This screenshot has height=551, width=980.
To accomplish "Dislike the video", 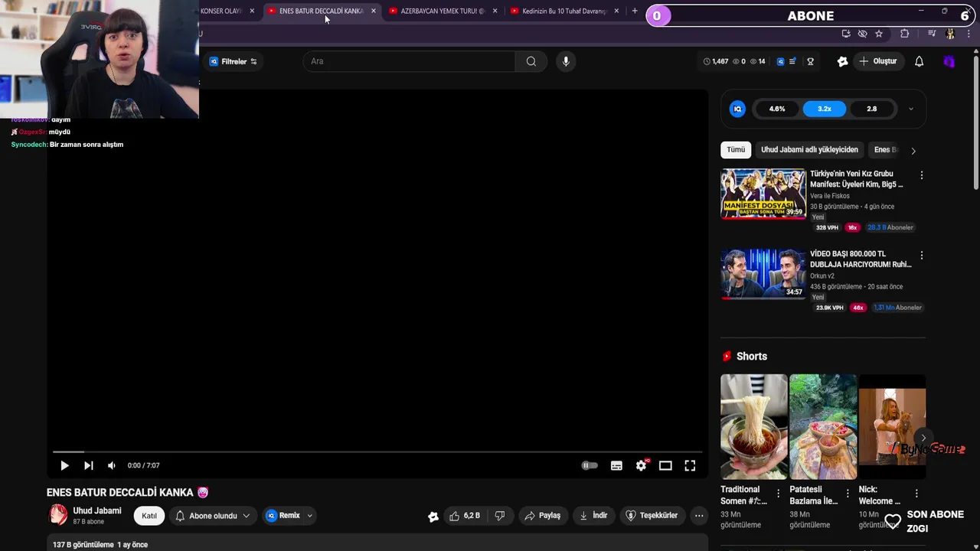I will tap(500, 516).
